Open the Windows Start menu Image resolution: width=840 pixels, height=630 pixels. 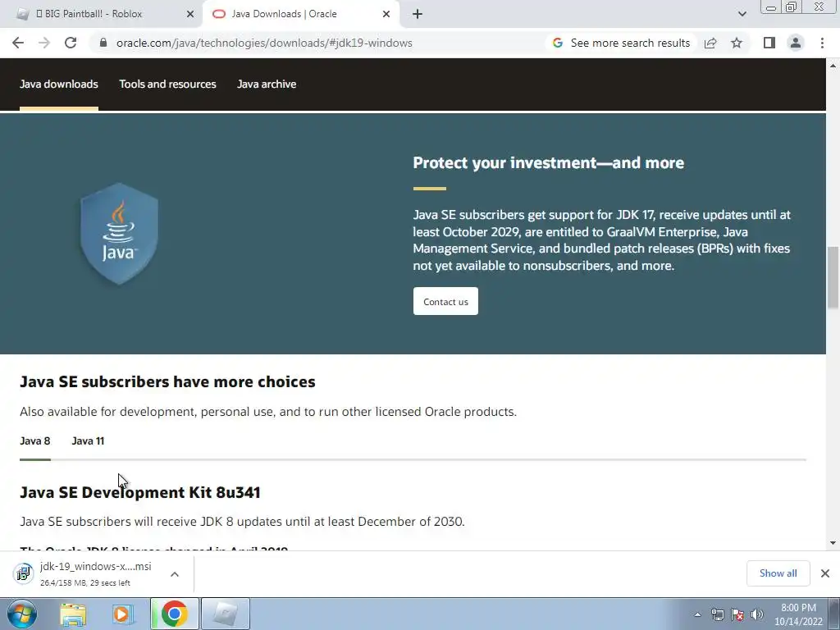(x=22, y=614)
